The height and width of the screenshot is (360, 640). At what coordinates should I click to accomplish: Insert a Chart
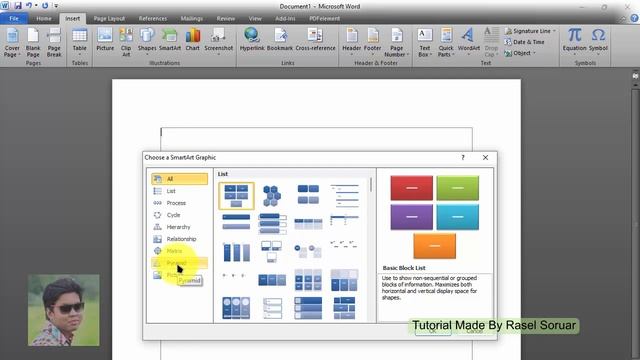[x=193, y=40]
